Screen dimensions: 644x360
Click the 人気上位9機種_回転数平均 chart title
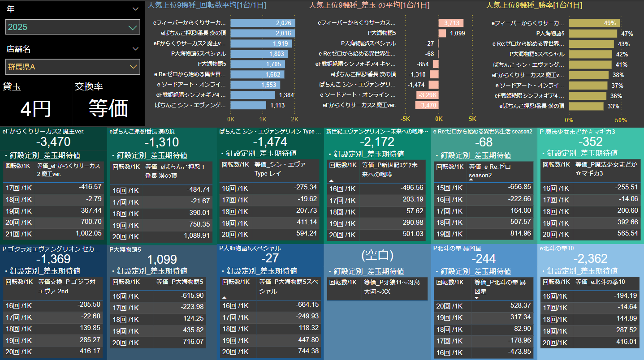tap(207, 5)
